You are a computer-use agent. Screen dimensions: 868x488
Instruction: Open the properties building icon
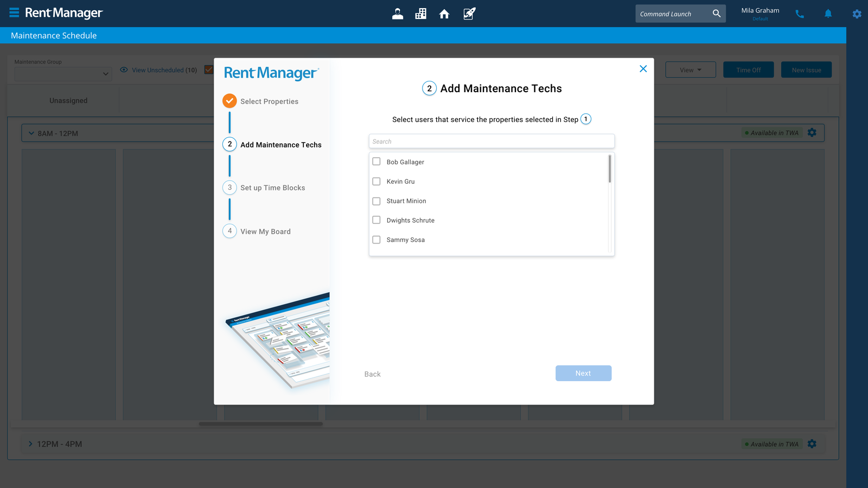(x=421, y=14)
